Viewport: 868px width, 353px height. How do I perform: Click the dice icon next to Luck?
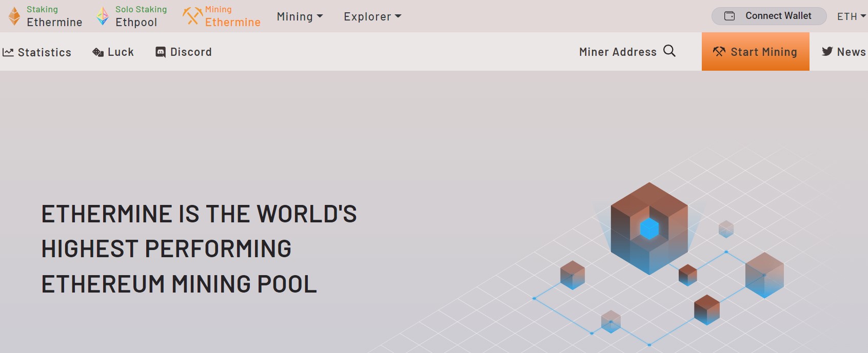coord(98,52)
